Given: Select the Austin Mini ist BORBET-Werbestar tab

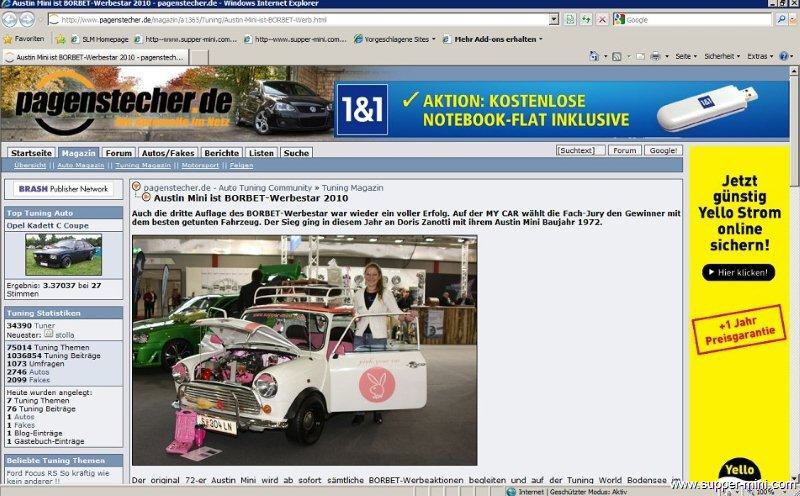Looking at the screenshot, I should click(x=95, y=57).
